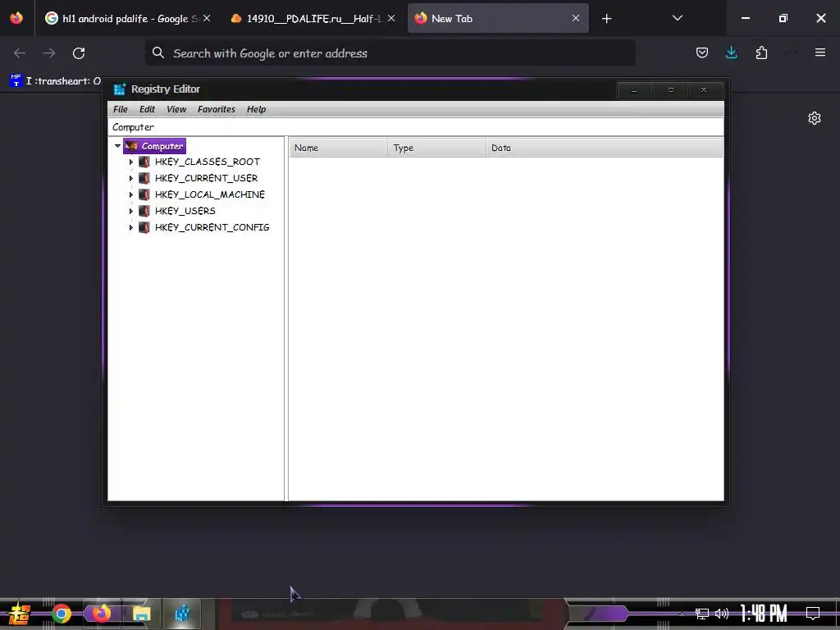The width and height of the screenshot is (840, 630).
Task: Open the volume tray icon
Action: click(722, 614)
